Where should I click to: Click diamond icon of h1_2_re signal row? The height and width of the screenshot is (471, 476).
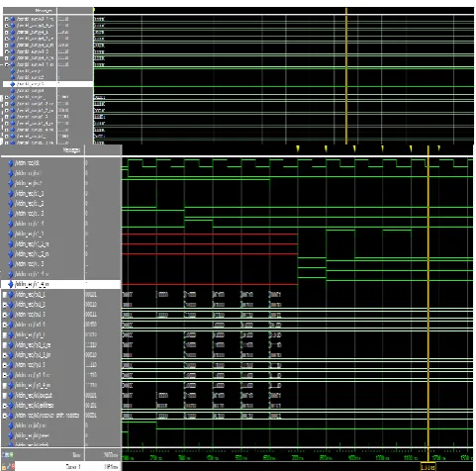pos(11,244)
